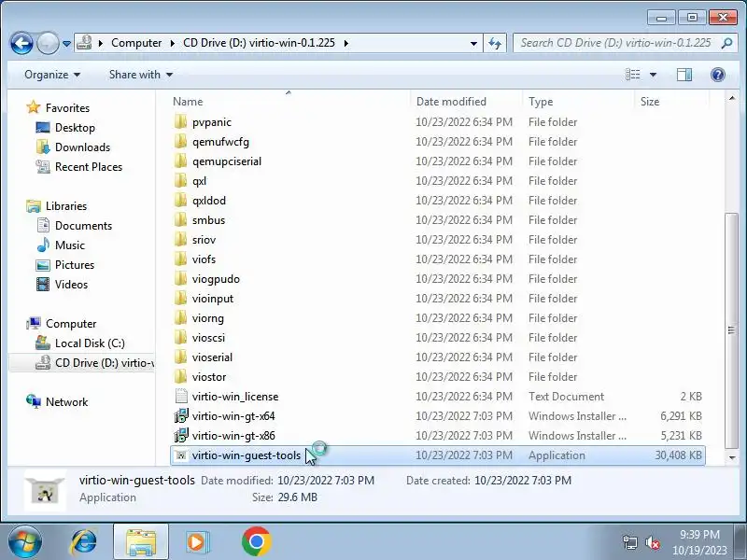
Task: Change view with the view icon
Action: (633, 75)
